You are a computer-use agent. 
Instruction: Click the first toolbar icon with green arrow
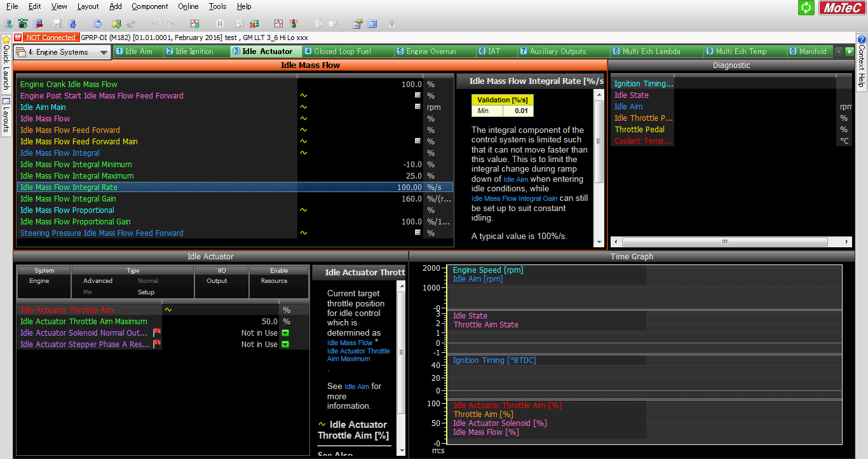pyautogui.click(x=8, y=24)
